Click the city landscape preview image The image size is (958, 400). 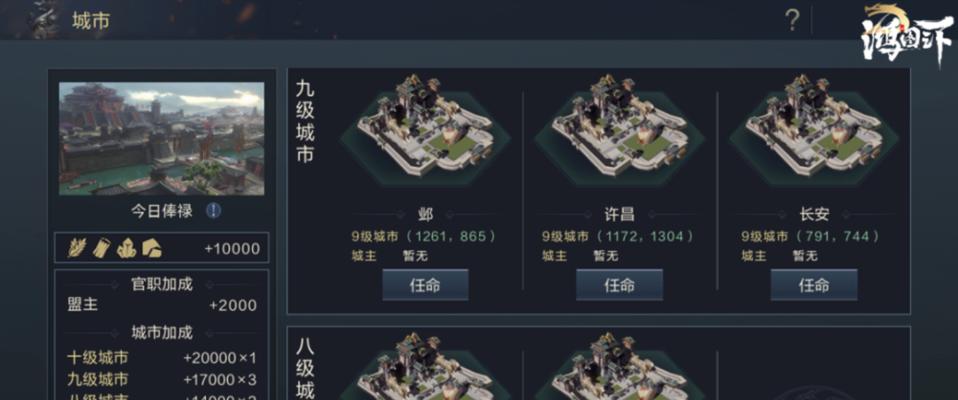click(161, 139)
